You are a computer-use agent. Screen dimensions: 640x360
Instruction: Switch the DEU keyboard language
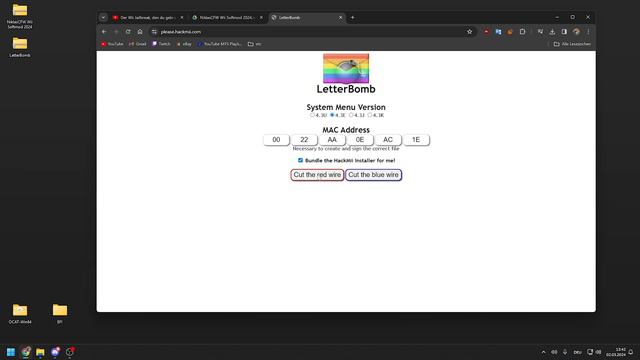tap(578, 352)
